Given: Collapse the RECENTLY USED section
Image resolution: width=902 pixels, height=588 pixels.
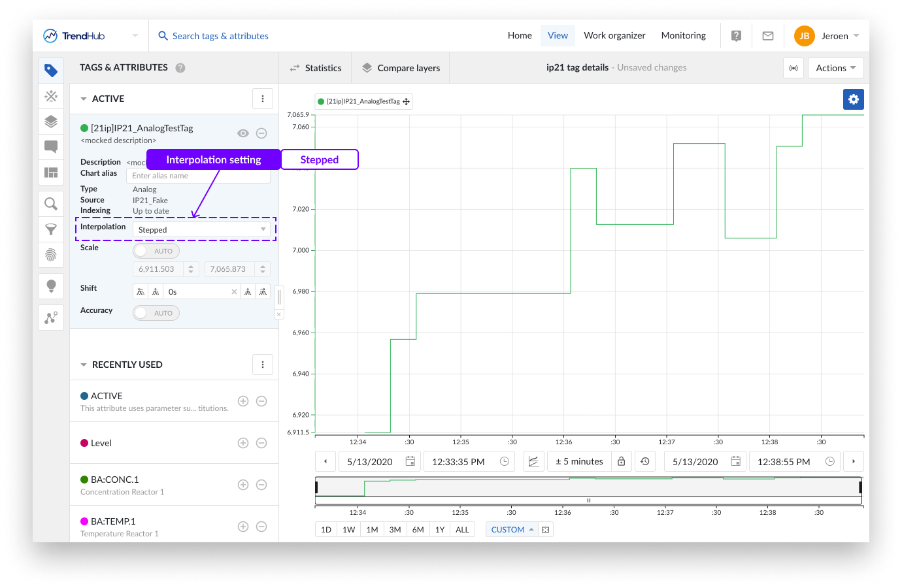Looking at the screenshot, I should [84, 365].
